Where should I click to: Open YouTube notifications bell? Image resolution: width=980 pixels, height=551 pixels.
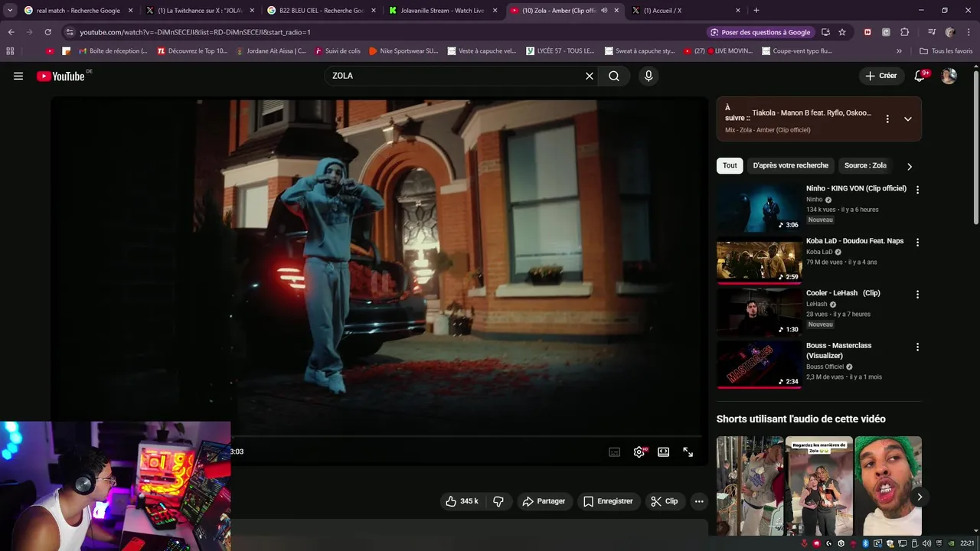point(920,76)
